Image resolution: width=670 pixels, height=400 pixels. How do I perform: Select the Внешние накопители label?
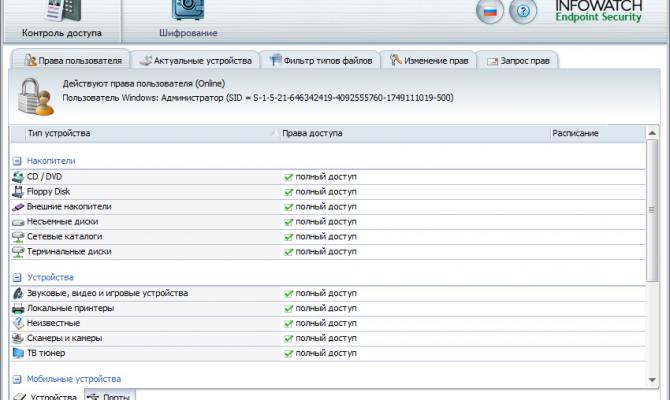click(69, 206)
